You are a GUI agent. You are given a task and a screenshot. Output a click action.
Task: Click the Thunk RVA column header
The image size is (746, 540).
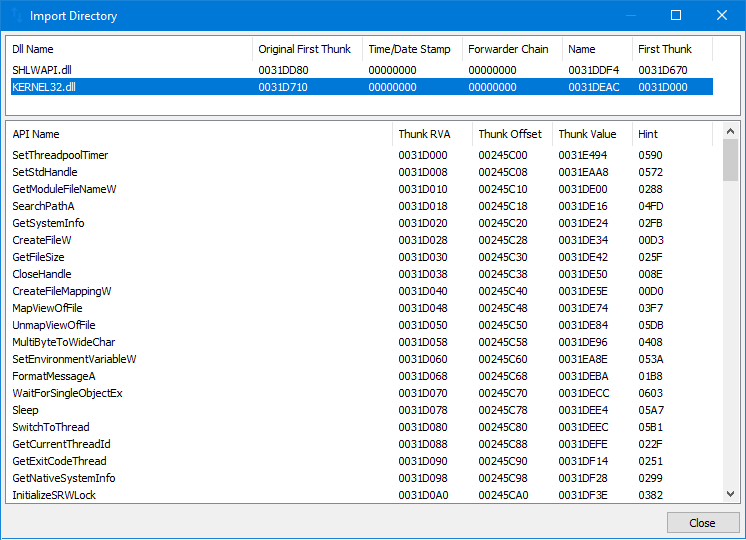tap(432, 134)
